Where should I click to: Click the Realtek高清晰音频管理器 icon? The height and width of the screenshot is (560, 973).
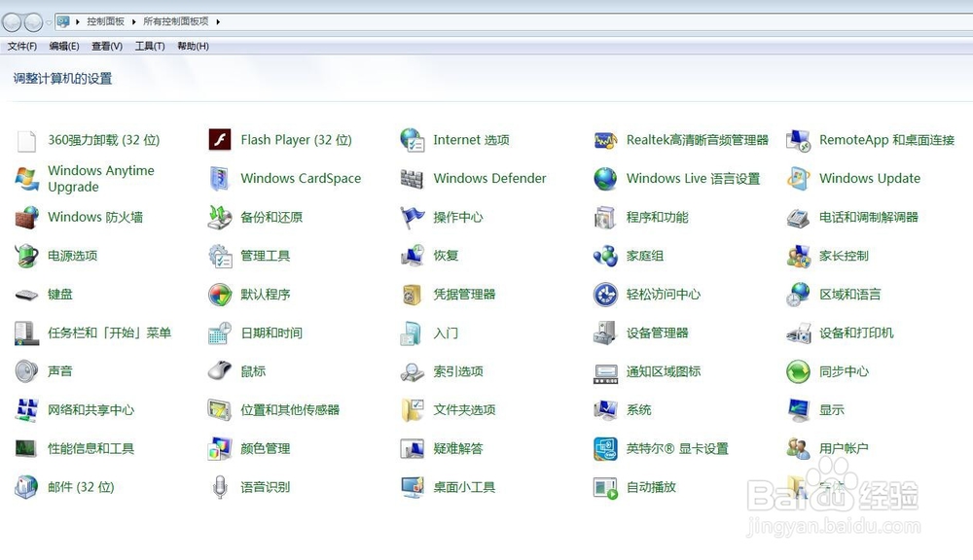pos(605,141)
